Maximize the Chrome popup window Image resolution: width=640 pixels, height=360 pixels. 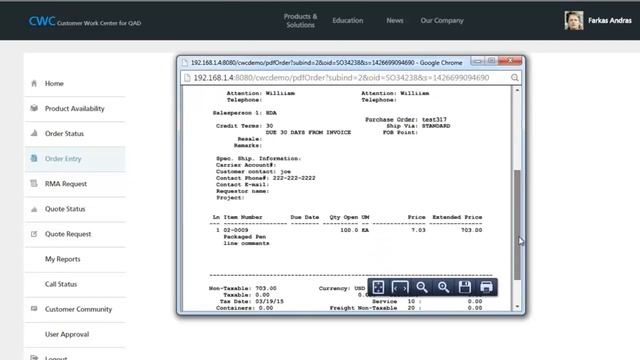(x=491, y=61)
